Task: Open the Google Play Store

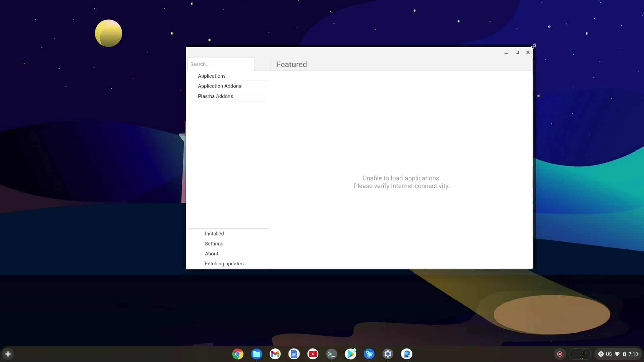Action: pyautogui.click(x=350, y=354)
